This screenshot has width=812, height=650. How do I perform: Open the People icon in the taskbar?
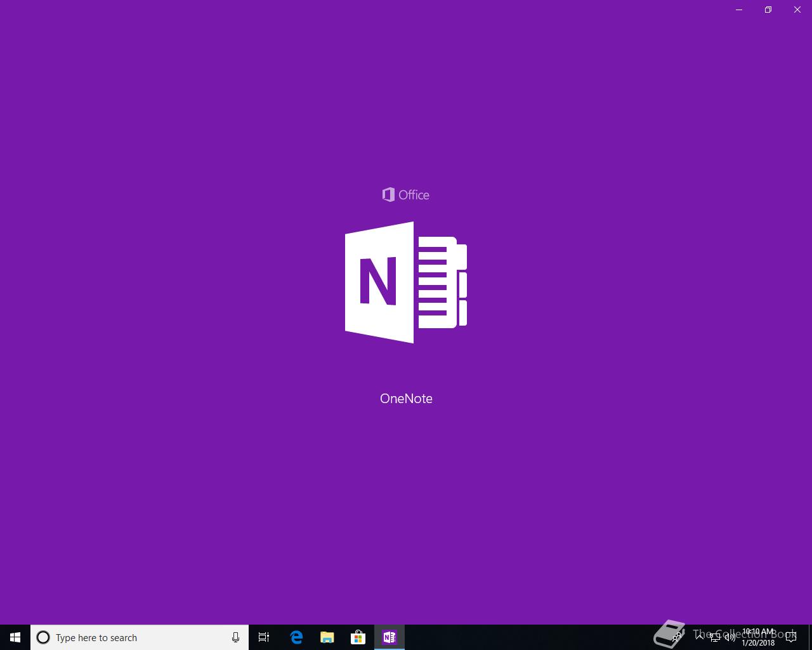(678, 637)
